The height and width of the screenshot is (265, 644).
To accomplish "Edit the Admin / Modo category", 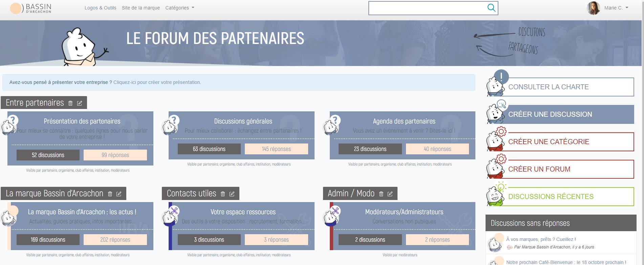I will [390, 194].
